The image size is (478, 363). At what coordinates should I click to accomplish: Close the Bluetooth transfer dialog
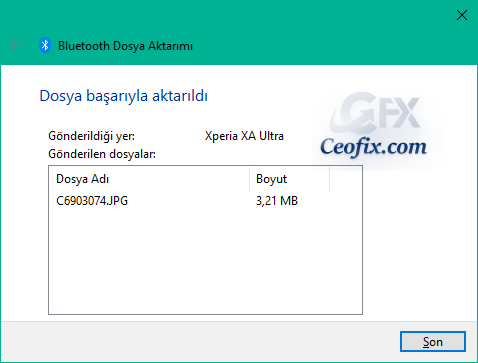coord(462,15)
